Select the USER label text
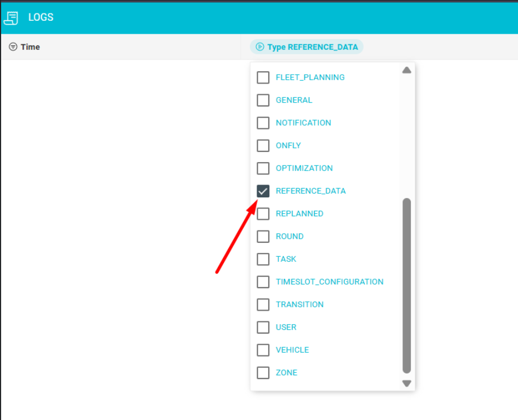This screenshot has width=518, height=420. click(x=286, y=327)
